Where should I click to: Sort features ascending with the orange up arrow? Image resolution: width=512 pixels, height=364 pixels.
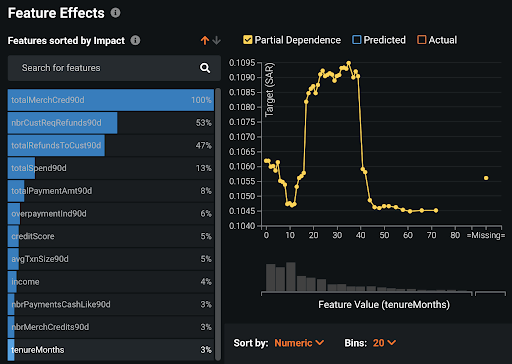click(205, 41)
